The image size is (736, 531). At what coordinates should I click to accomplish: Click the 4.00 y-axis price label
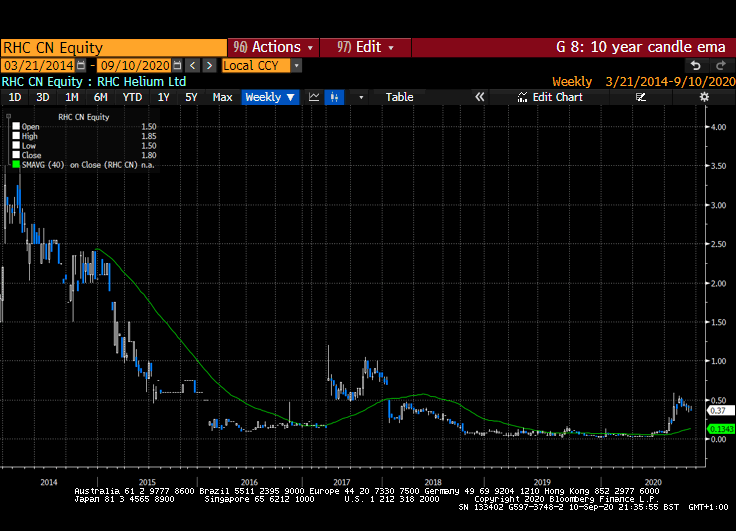click(718, 127)
